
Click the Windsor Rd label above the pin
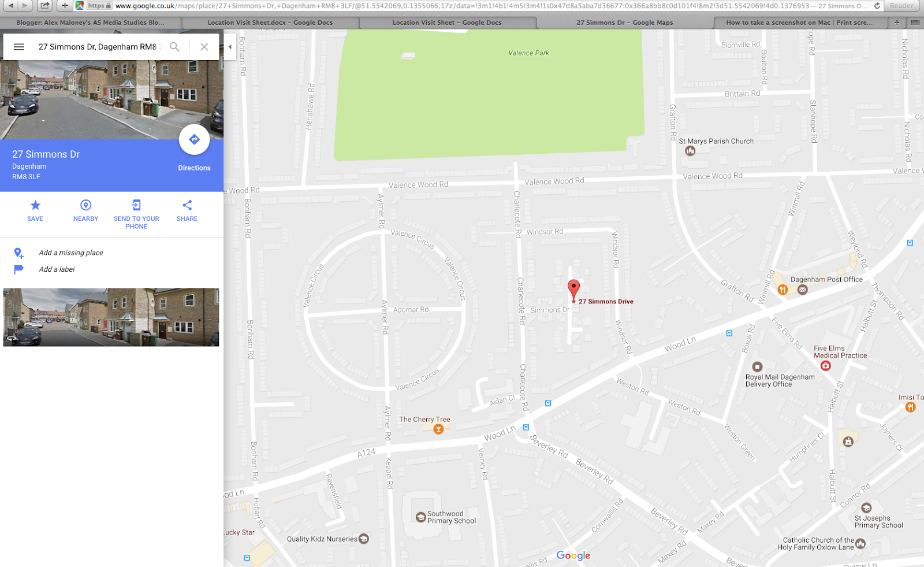coord(545,232)
